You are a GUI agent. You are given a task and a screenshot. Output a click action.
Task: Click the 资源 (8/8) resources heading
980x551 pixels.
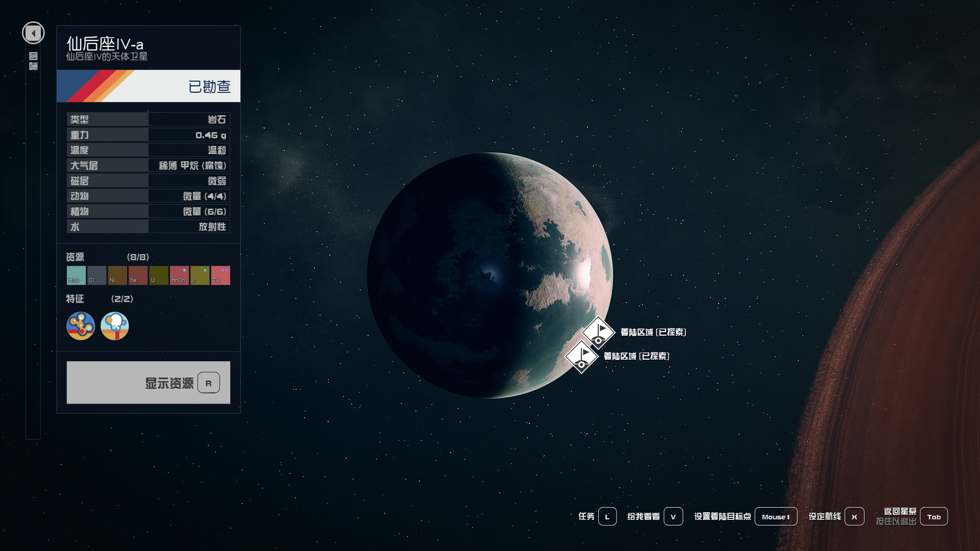pos(107,257)
